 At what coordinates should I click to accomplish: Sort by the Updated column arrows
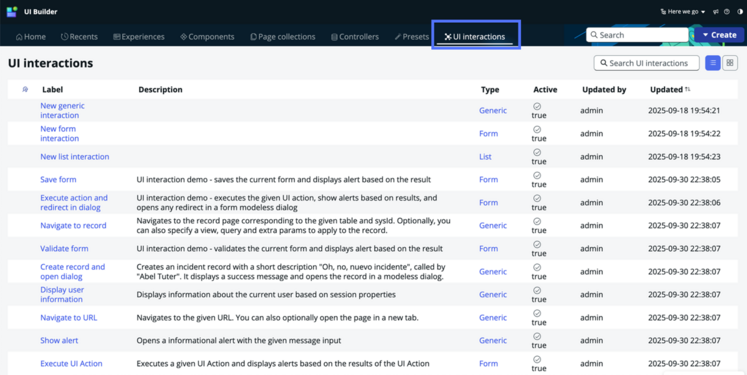coord(687,89)
